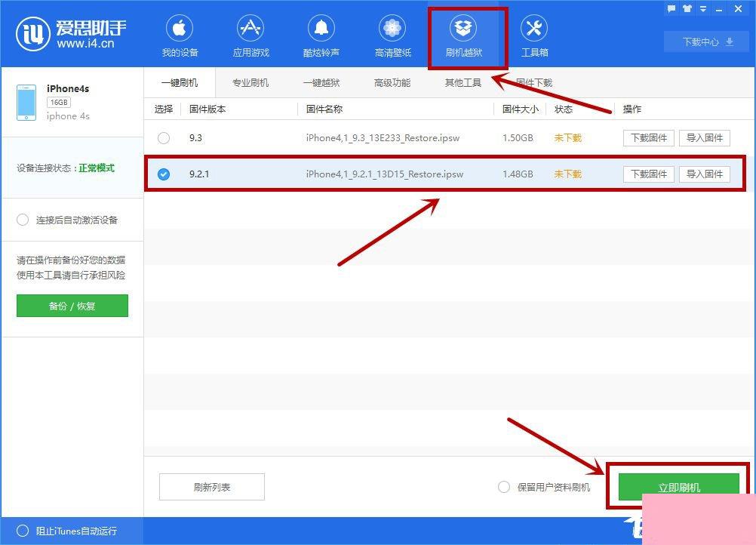Click the iPhone4s device name

click(x=68, y=89)
